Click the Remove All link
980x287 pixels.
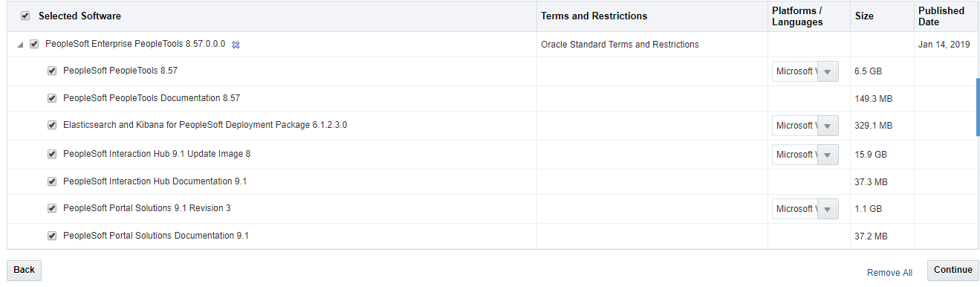tap(889, 273)
